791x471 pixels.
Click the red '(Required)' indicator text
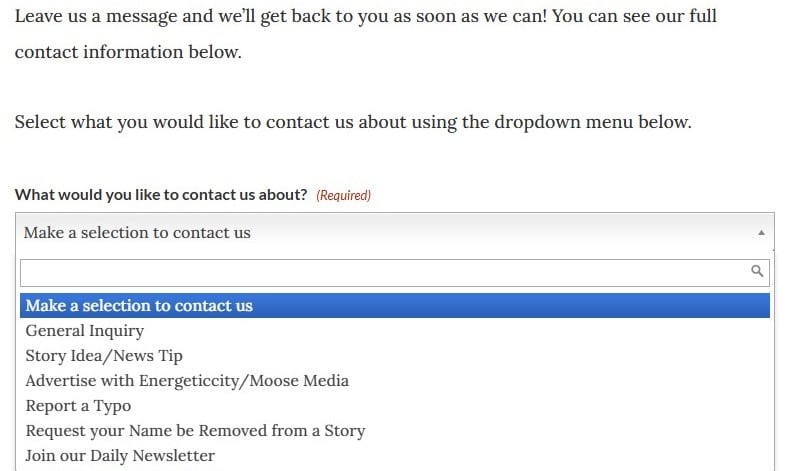point(343,196)
